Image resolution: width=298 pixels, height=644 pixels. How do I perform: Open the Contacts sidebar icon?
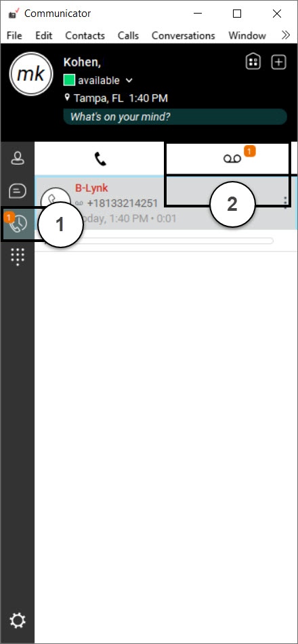click(17, 158)
